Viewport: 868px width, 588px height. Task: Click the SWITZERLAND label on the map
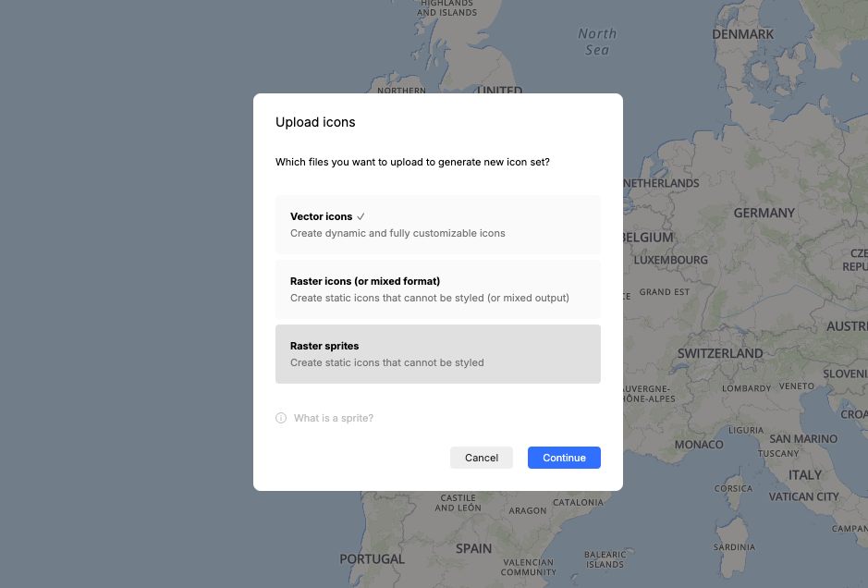pyautogui.click(x=720, y=353)
